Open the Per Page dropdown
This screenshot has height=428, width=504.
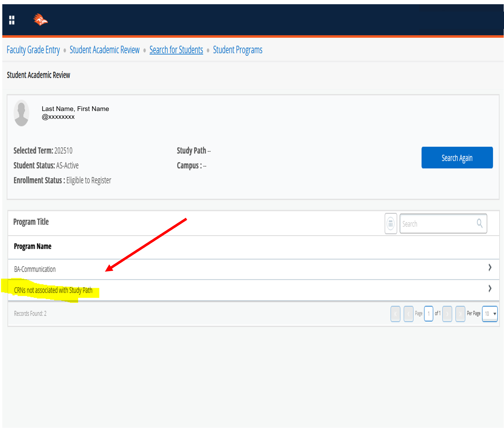point(490,314)
